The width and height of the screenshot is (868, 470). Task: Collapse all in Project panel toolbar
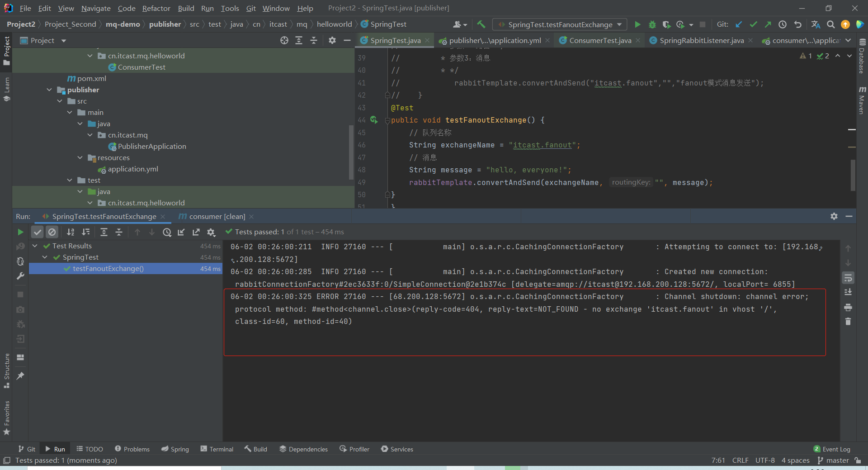pyautogui.click(x=314, y=41)
